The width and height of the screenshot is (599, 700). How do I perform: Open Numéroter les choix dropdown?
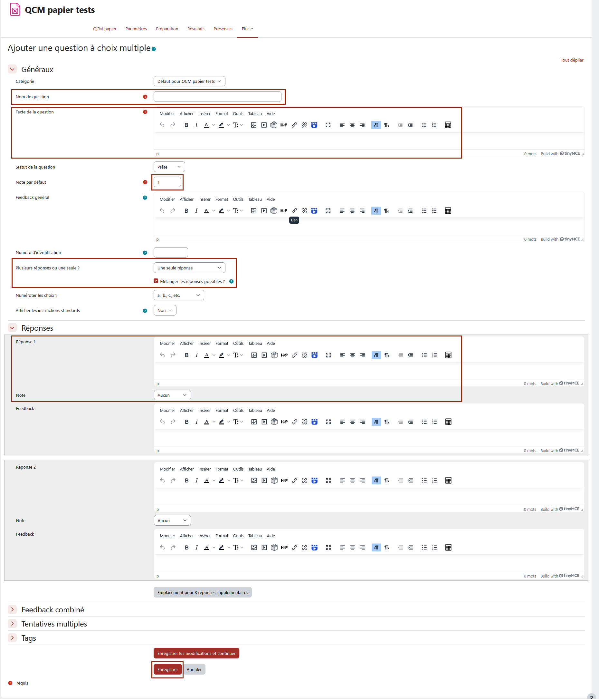pos(179,295)
